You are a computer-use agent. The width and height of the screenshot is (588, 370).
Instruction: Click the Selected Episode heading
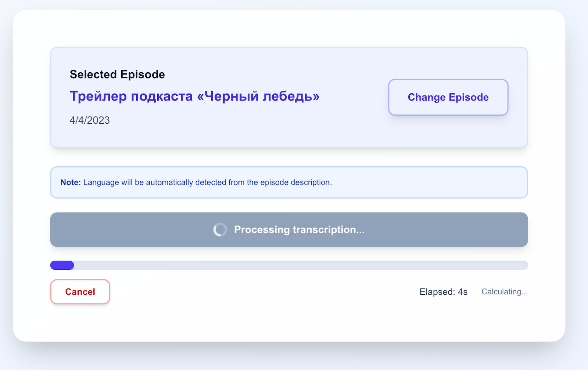tap(117, 74)
